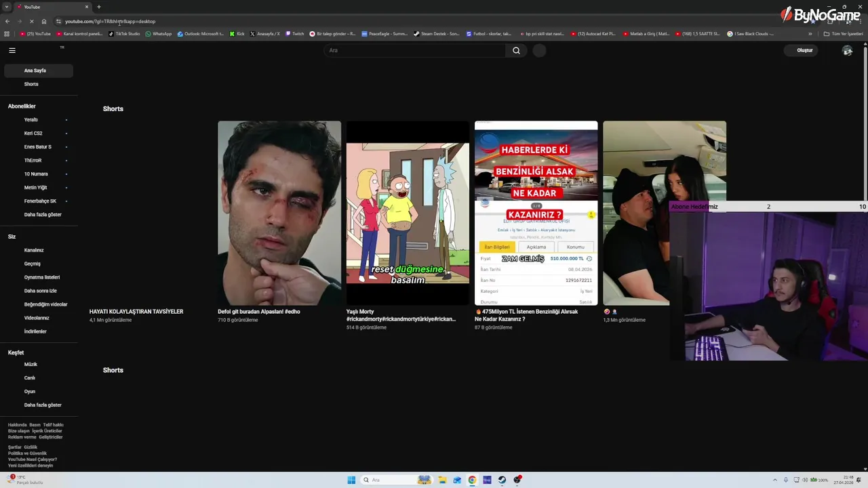The image size is (868, 488).
Task: Click the Abonelikler section heading
Action: click(22, 106)
